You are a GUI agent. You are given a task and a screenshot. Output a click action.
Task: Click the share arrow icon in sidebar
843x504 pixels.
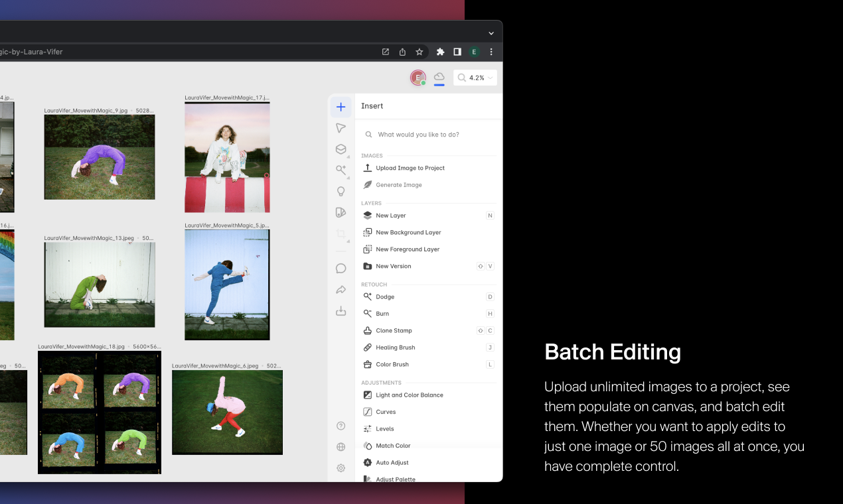(341, 290)
